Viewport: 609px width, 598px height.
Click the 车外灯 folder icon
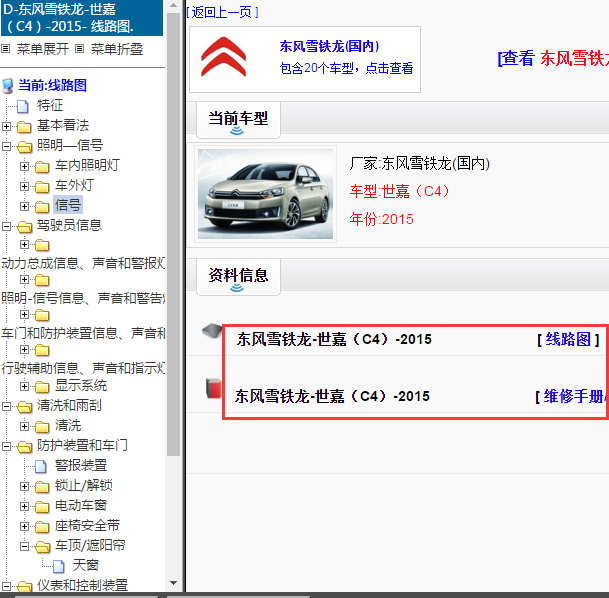pyautogui.click(x=42, y=186)
